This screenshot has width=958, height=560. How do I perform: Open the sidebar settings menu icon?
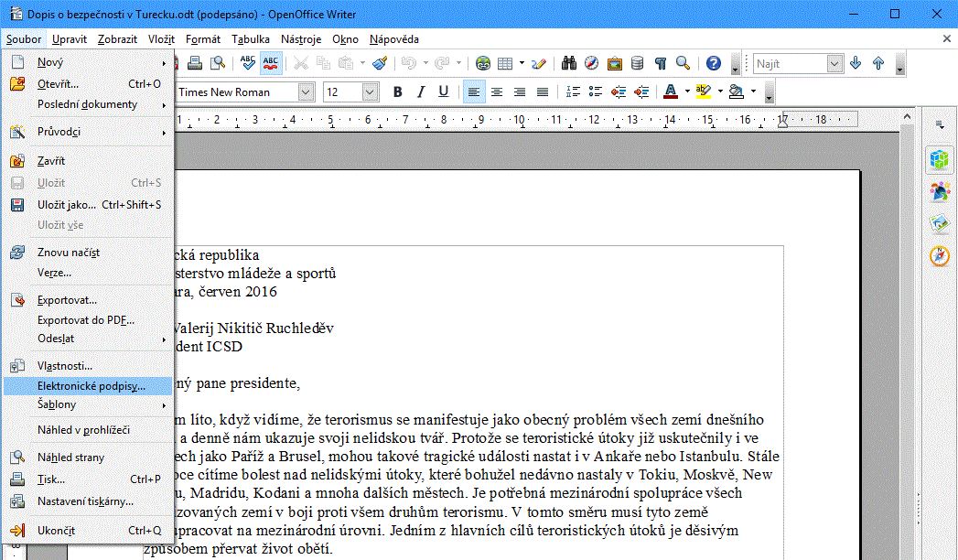tap(940, 124)
